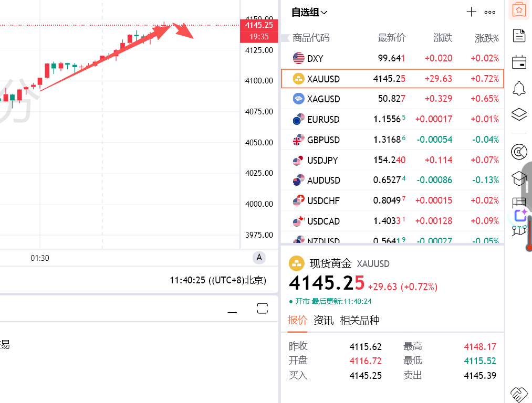Open the market radar compass icon
Viewport: 532px width, 403px height.
(519, 152)
